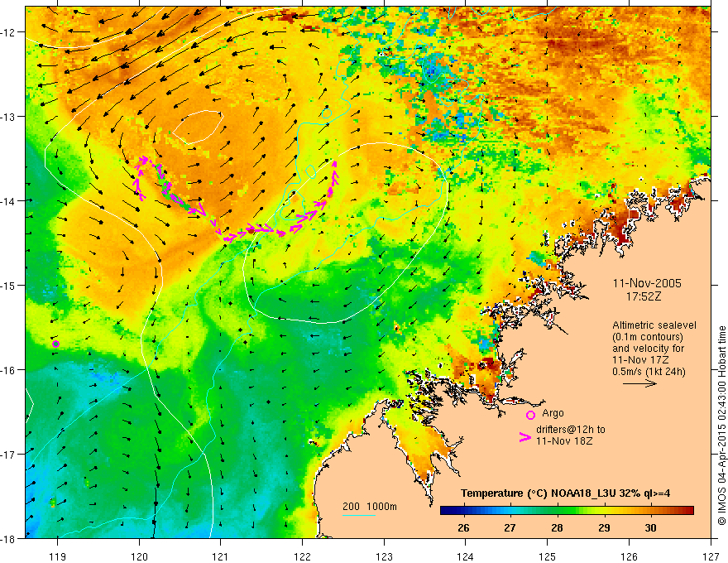
Task: Click the -16 latitude axis label
Action: [8, 370]
